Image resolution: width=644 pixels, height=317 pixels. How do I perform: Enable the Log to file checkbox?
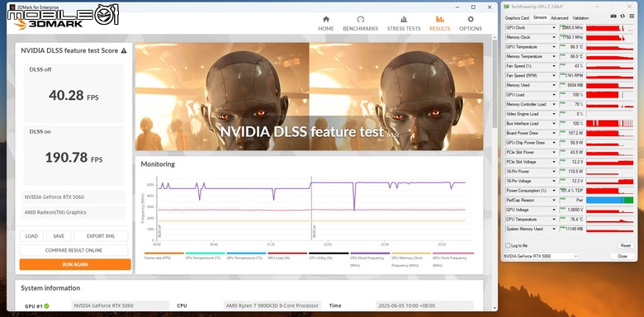click(508, 245)
